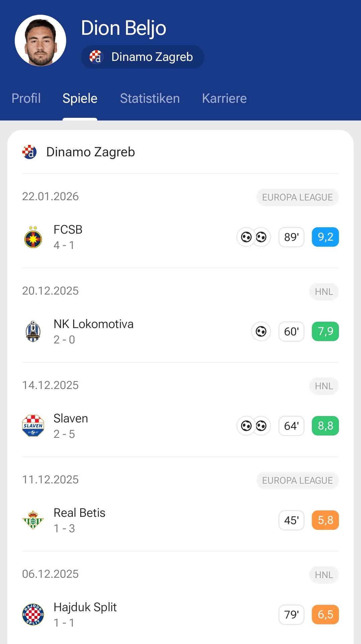Click the 89' minutes-played badge

point(291,237)
